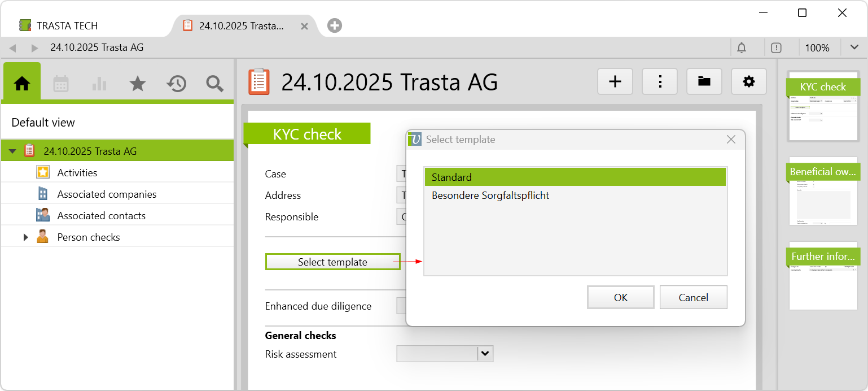Select Besondere Sorgfaltspflicht template
This screenshot has height=391, width=868.
point(490,195)
